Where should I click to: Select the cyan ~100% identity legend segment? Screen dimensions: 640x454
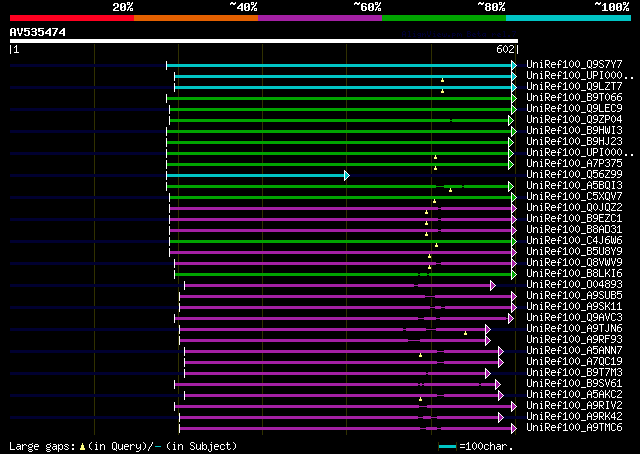click(568, 18)
